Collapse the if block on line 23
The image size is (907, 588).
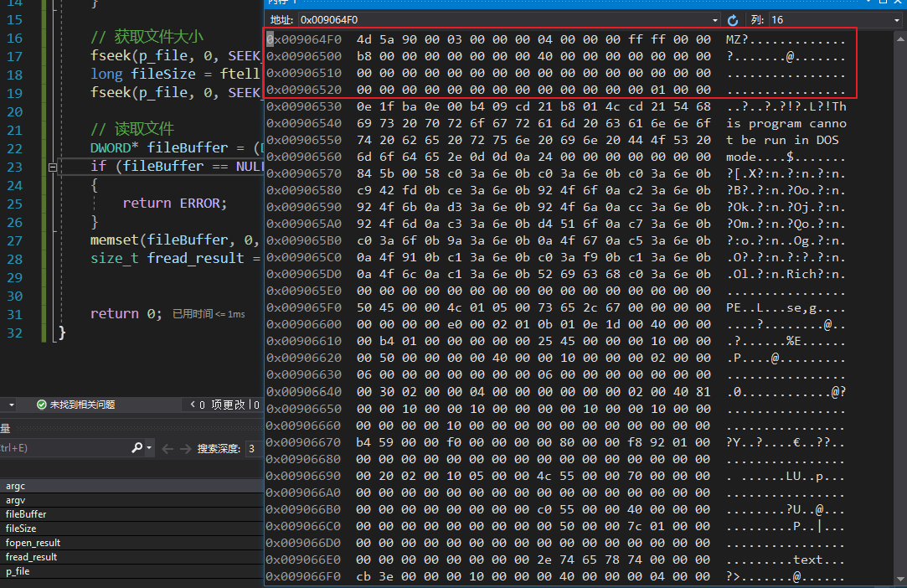tap(53, 167)
